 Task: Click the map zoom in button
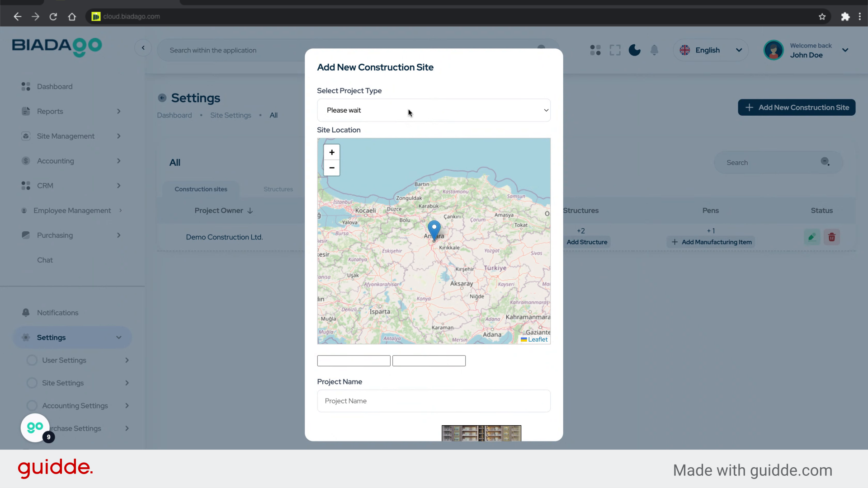pos(331,152)
